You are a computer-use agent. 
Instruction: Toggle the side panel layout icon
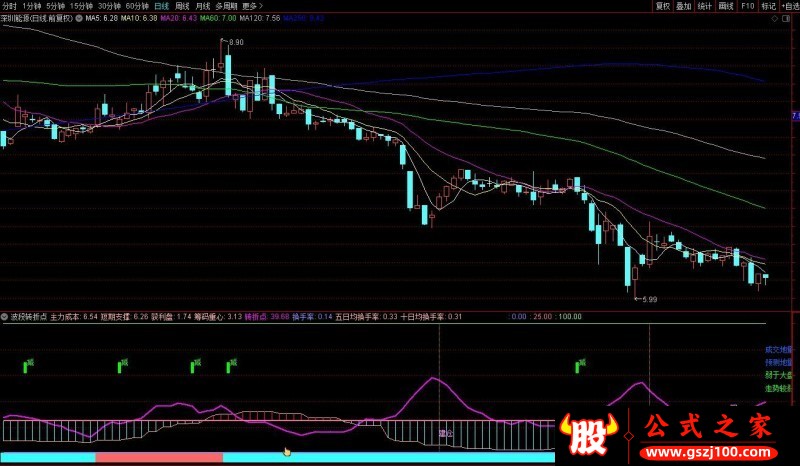786,18
